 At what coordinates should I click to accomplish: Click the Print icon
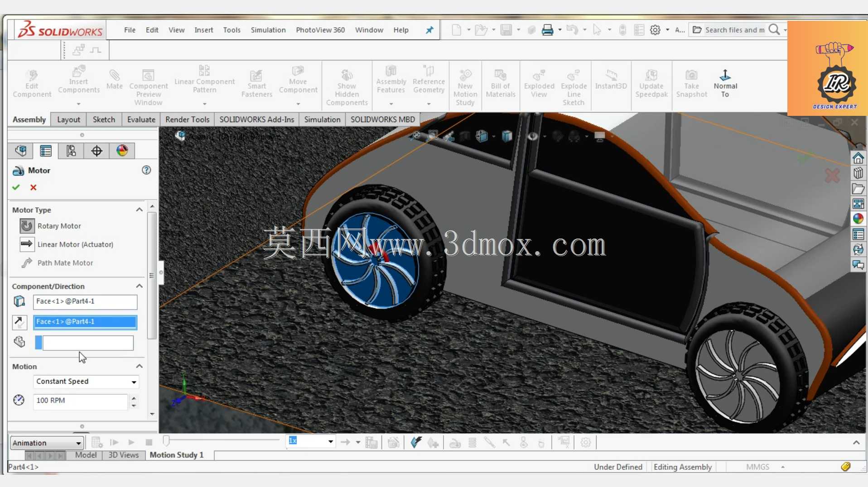tap(547, 30)
